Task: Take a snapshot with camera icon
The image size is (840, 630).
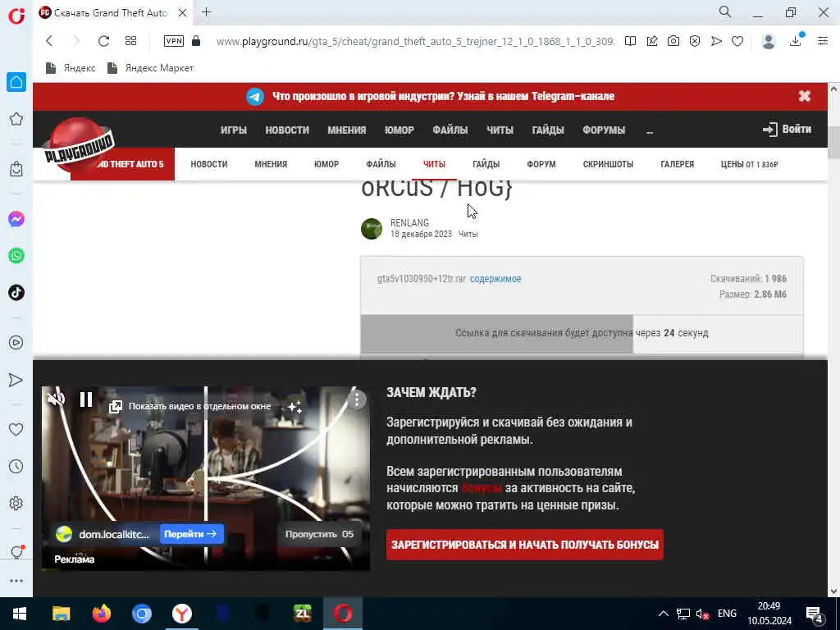Action: click(x=673, y=41)
